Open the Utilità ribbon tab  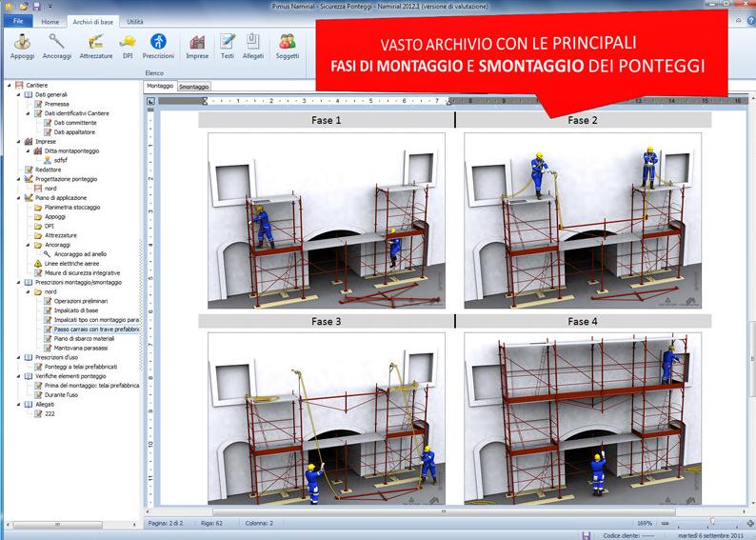tap(135, 21)
